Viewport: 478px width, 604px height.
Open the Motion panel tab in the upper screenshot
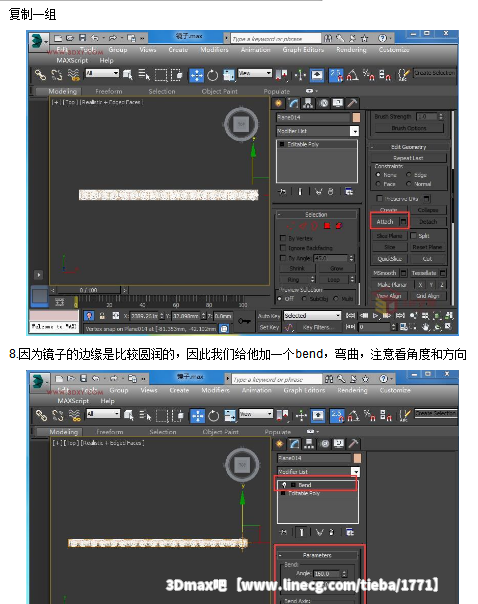pos(324,103)
